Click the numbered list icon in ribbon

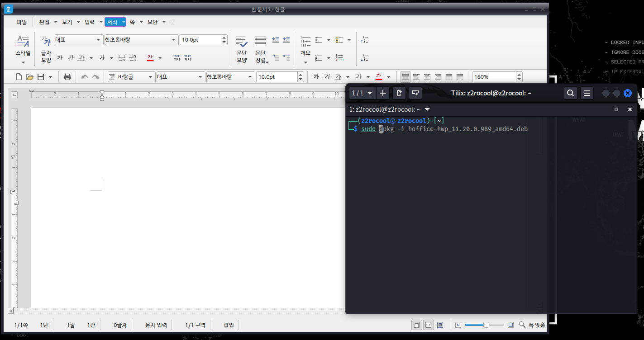(x=319, y=58)
